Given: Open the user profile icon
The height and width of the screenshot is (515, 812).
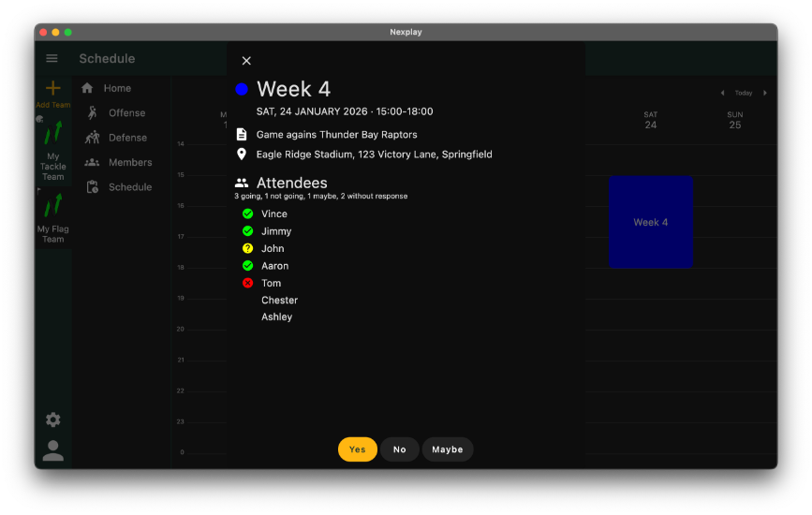Looking at the screenshot, I should pyautogui.click(x=53, y=450).
